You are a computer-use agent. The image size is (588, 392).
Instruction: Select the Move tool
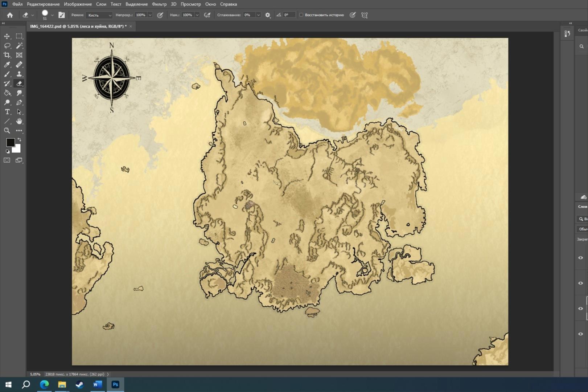7,36
